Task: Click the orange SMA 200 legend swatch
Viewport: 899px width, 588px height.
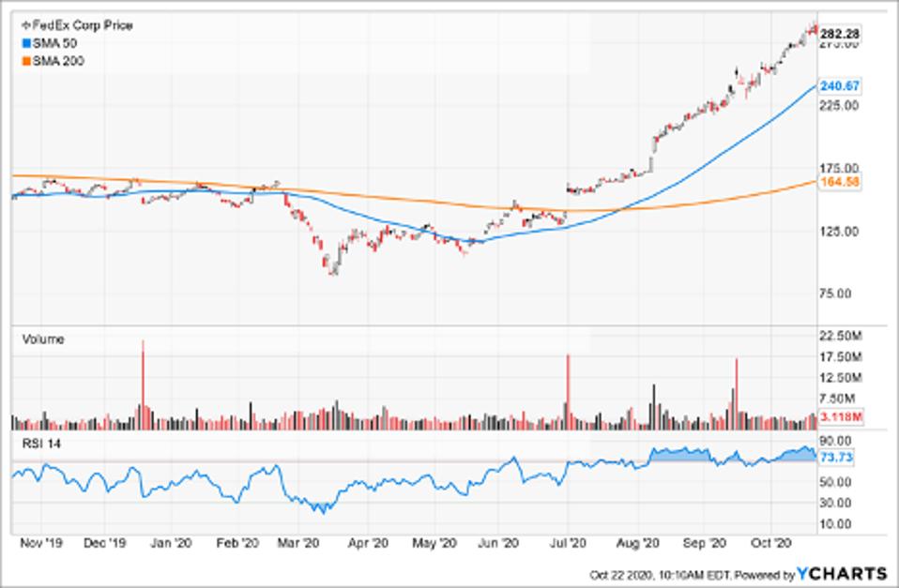Action: click(x=25, y=61)
